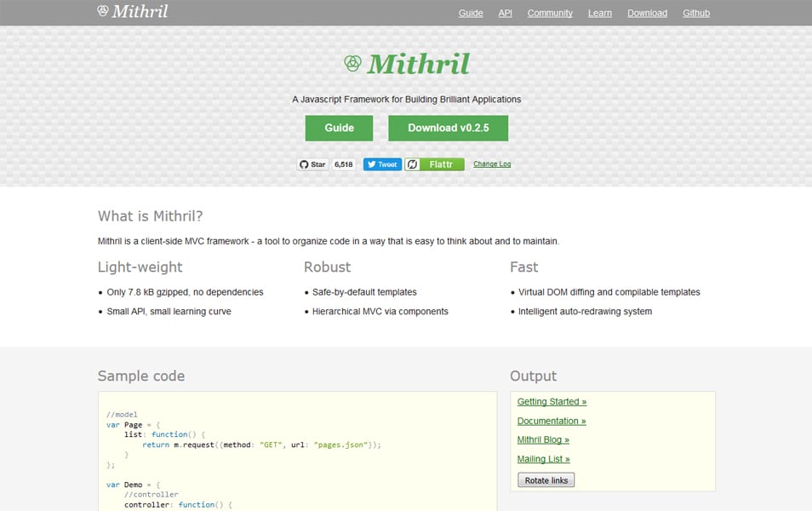Open the Learn navigation link
The height and width of the screenshot is (511, 812).
600,13
